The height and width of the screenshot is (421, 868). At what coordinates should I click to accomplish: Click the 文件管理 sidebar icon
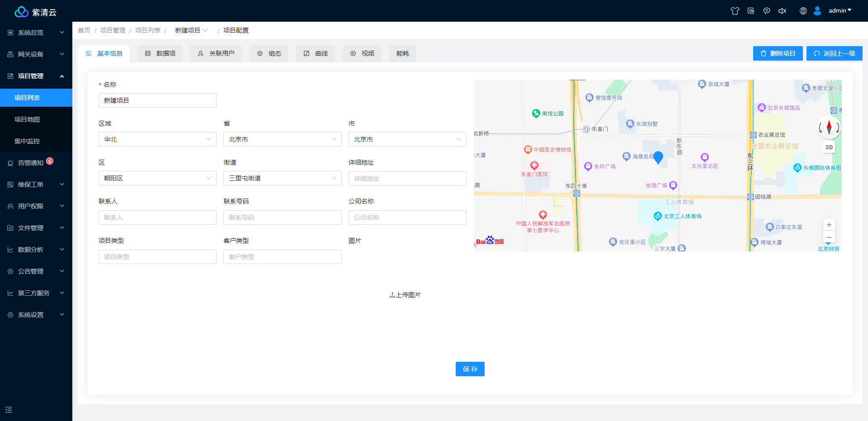(x=10, y=228)
